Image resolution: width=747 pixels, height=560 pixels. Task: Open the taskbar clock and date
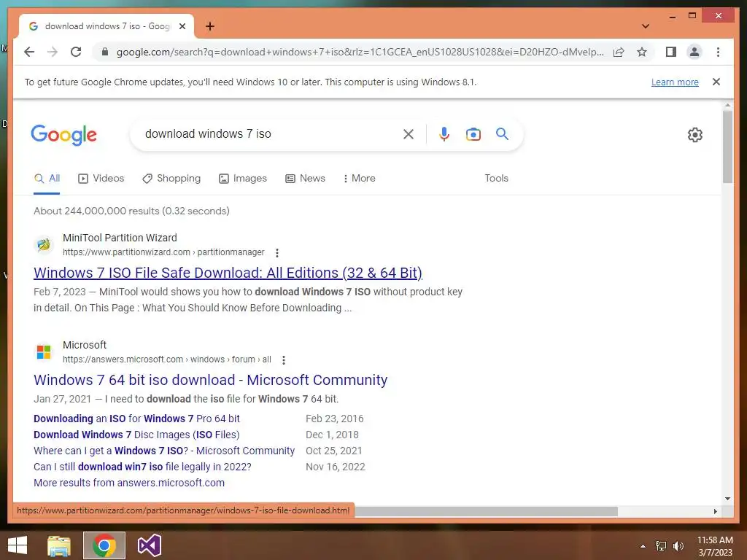[x=715, y=546]
